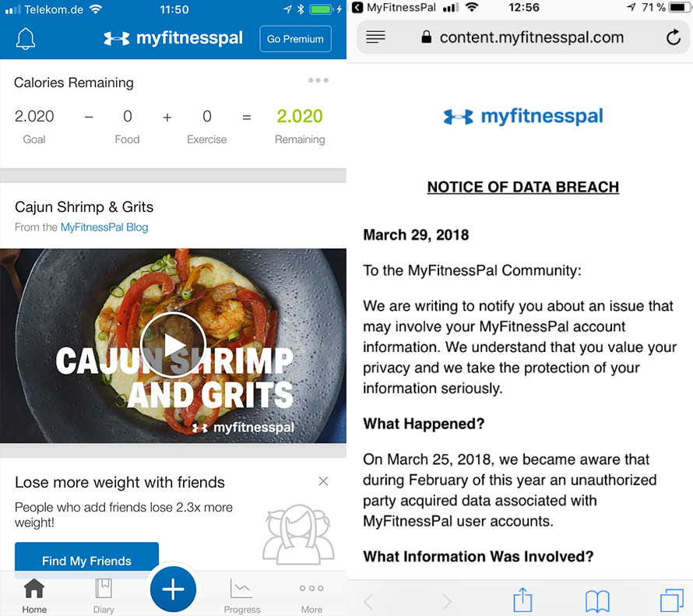Screen dimensions: 693x616
Task: Tap the Find My Friends button
Action: (86, 561)
